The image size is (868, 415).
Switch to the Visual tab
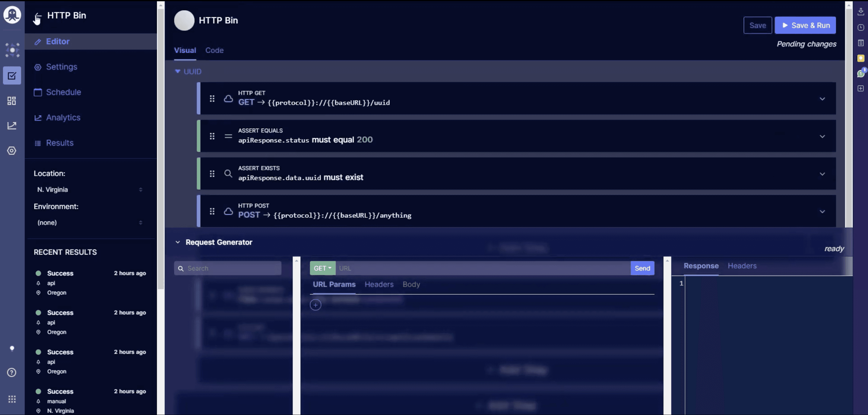click(185, 50)
